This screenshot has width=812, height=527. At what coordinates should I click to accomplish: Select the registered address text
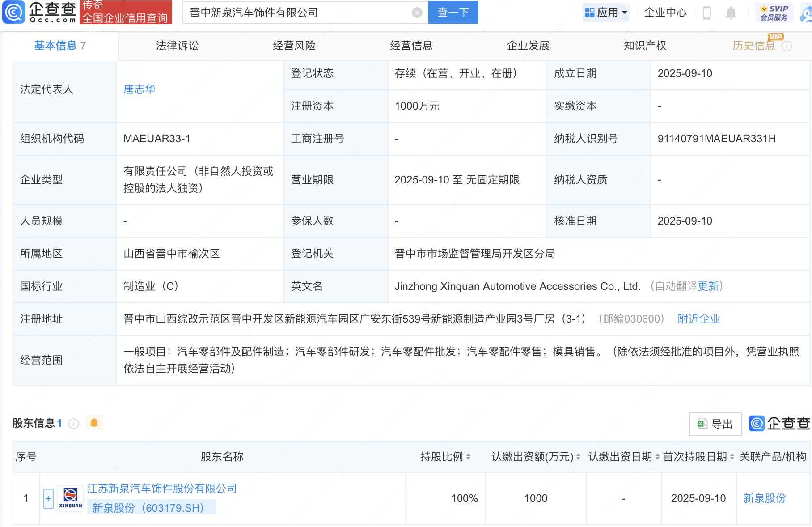[x=355, y=319]
